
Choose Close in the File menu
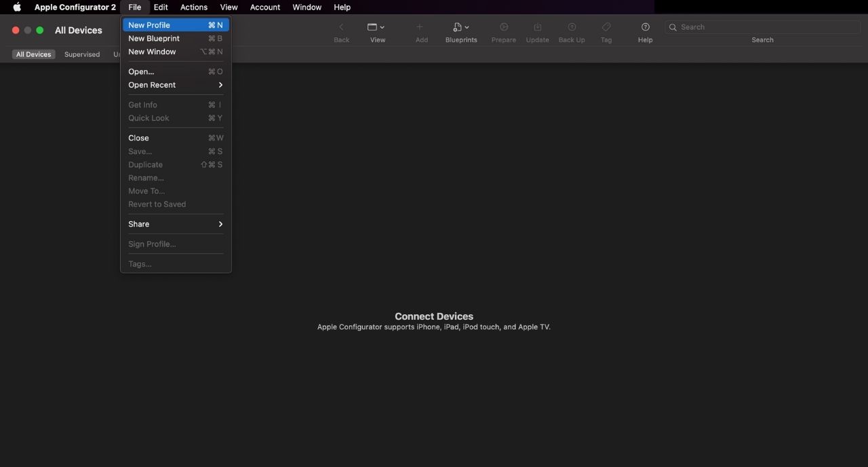[176, 138]
